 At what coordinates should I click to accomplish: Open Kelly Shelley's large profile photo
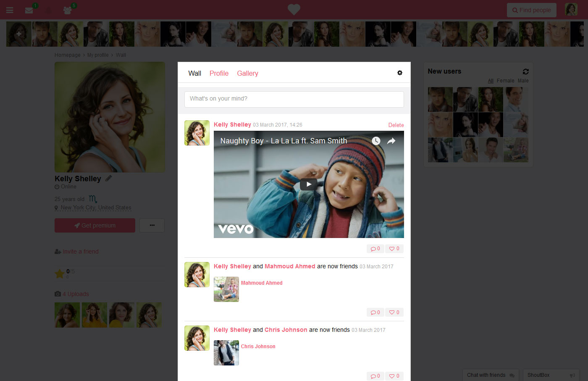click(110, 117)
